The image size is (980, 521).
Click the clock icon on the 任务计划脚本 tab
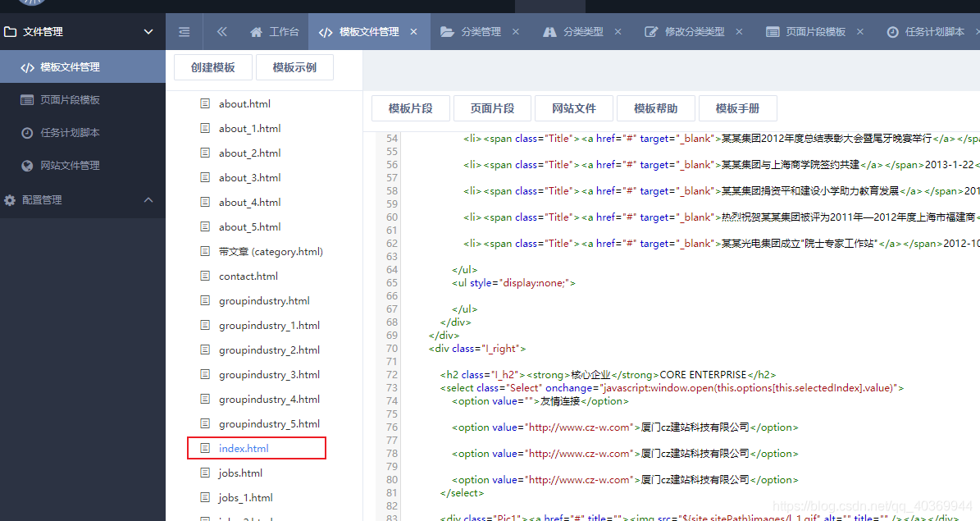[892, 32]
